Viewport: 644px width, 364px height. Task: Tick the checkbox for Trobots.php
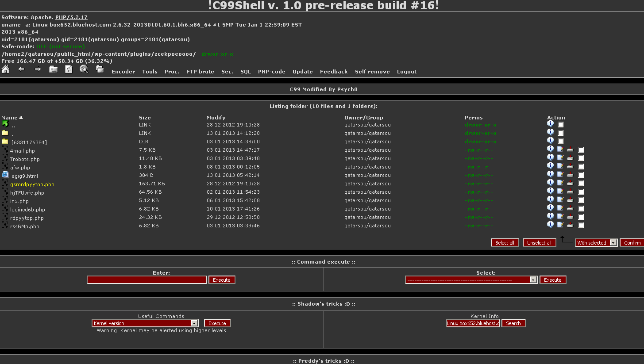[x=581, y=158]
